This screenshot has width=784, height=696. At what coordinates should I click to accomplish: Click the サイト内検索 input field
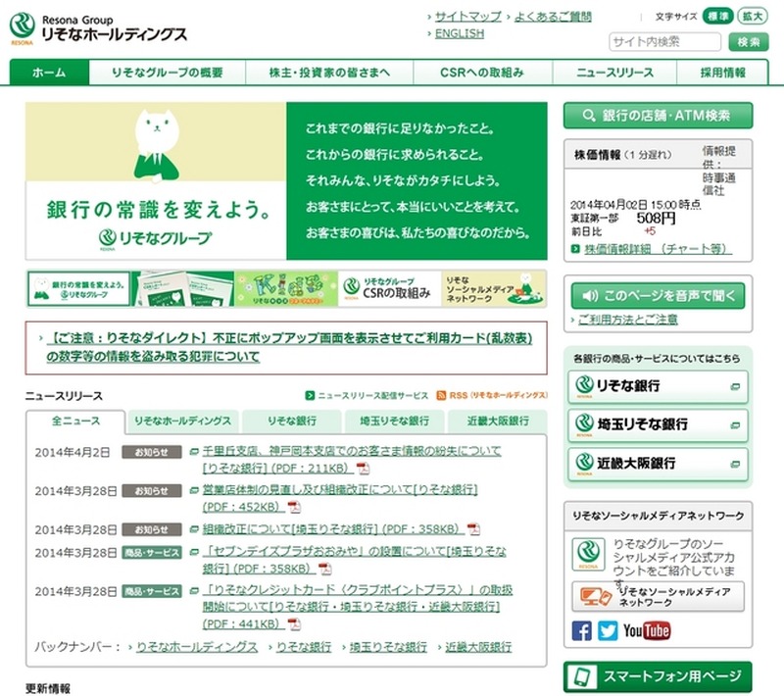664,41
